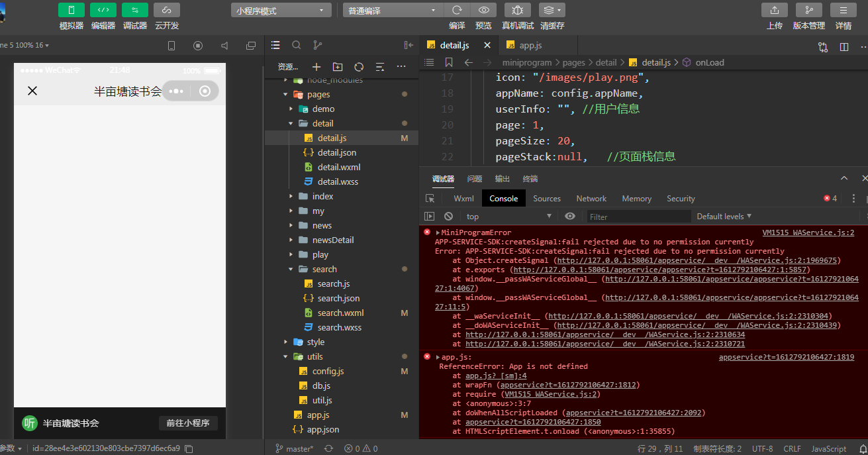
Task: Toggle the simulator mute speaker icon
Action: pyautogui.click(x=224, y=46)
